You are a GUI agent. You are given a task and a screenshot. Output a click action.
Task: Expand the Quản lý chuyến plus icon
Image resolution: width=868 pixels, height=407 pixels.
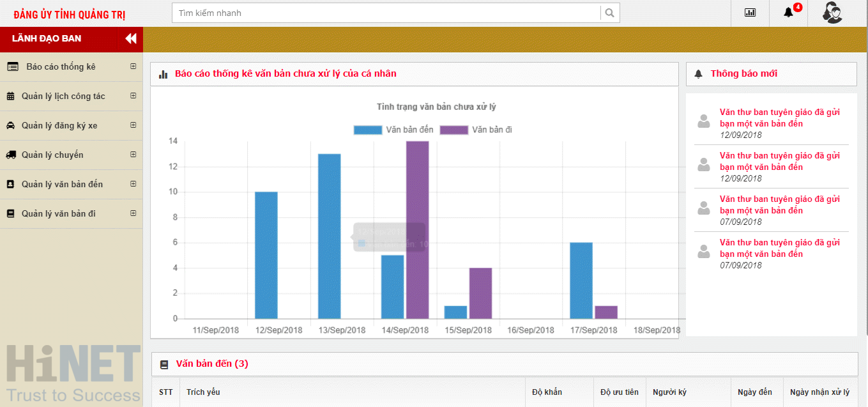click(133, 155)
